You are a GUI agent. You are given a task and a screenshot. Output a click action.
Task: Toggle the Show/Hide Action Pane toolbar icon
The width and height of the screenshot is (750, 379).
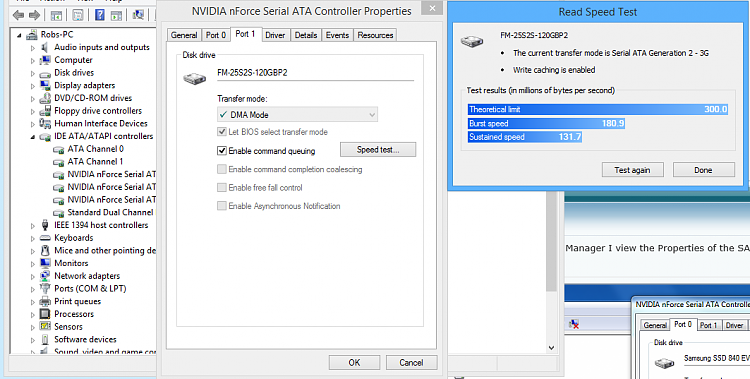point(116,15)
